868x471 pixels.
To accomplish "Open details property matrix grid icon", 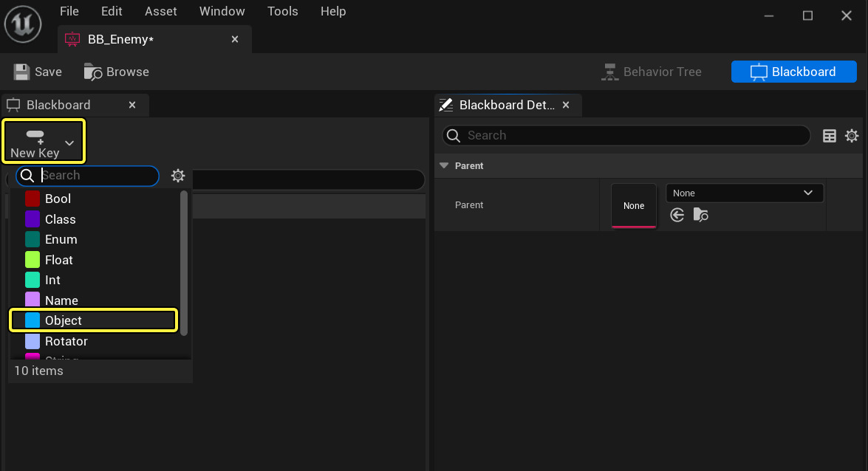I will tap(830, 136).
